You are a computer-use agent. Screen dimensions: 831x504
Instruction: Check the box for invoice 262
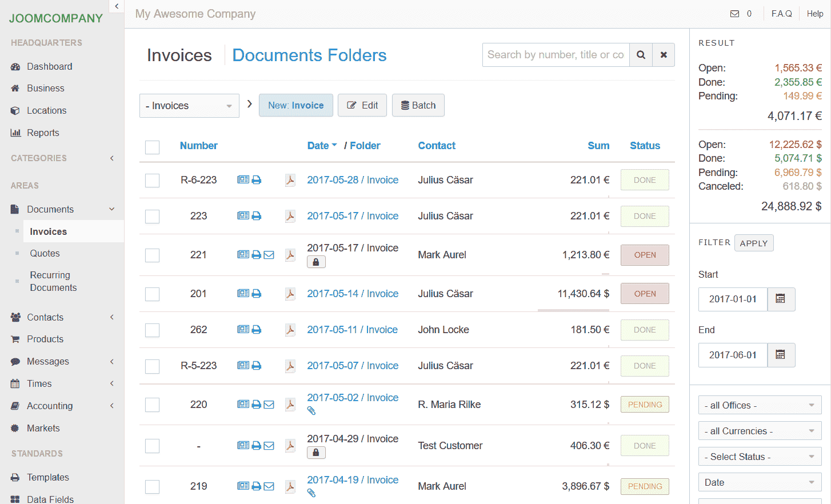(152, 330)
